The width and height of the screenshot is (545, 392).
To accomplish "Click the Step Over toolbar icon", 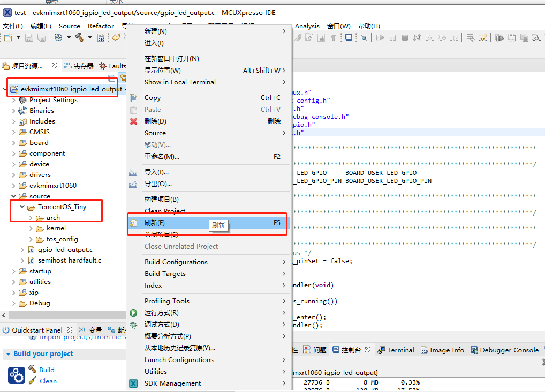I will tap(442, 37).
